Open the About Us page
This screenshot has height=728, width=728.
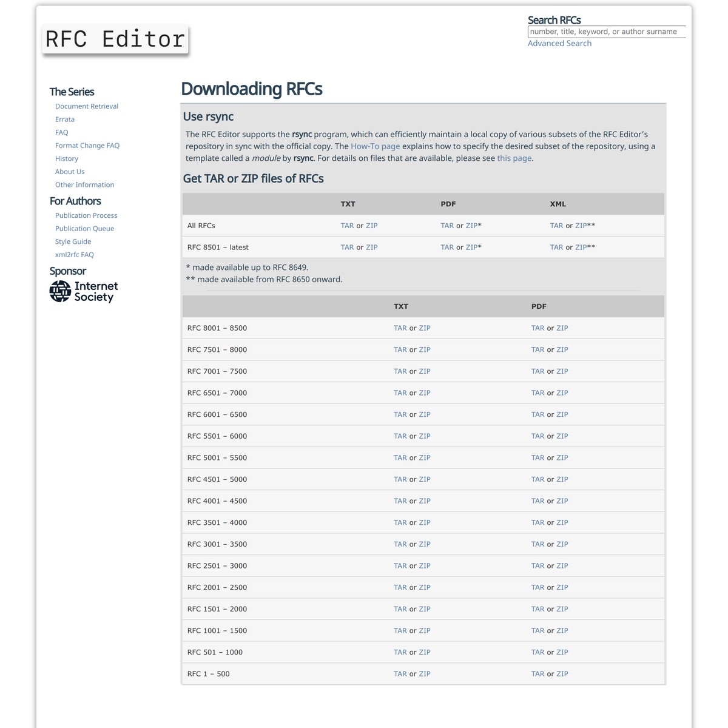[70, 171]
